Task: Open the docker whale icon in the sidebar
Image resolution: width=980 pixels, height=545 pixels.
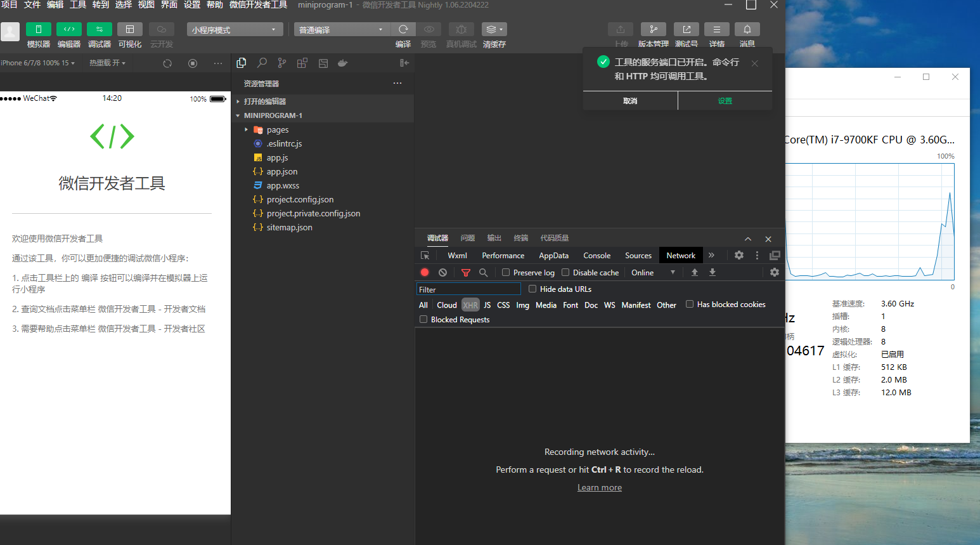Action: click(x=343, y=63)
